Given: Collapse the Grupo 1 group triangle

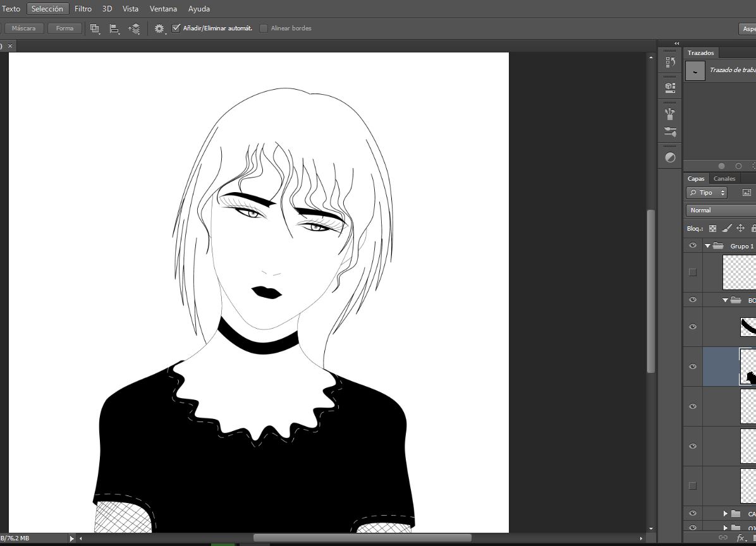Looking at the screenshot, I should (x=707, y=246).
